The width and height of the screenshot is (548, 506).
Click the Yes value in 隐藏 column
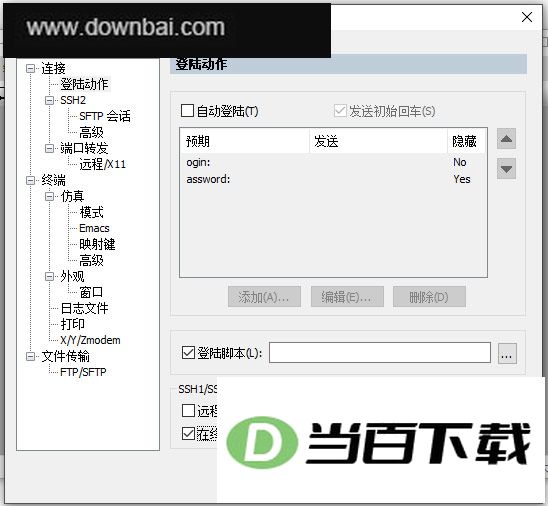(x=462, y=179)
